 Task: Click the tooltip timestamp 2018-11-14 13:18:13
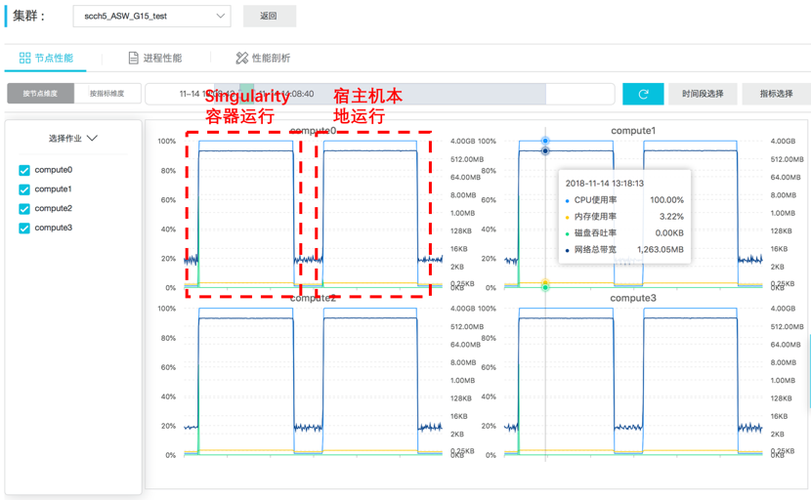pos(605,184)
